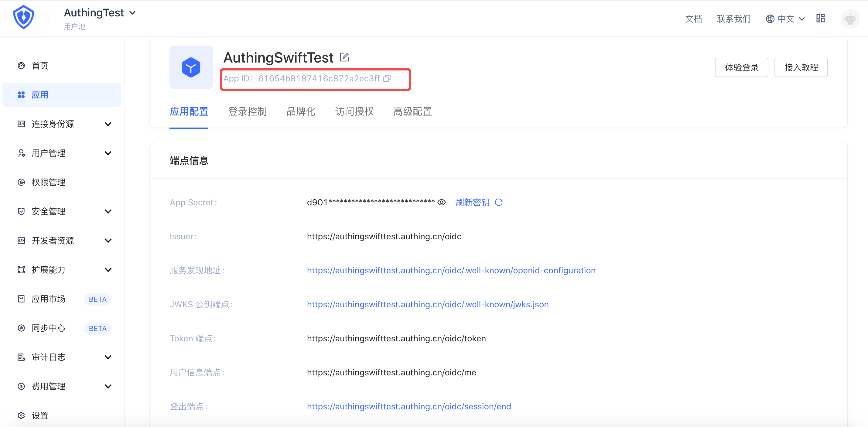
Task: Click the 用户管理 person icon
Action: (x=21, y=153)
